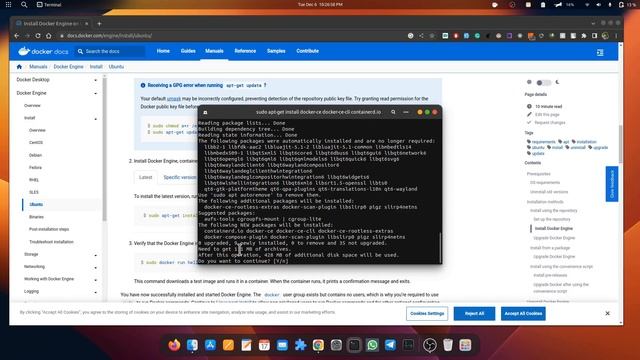This screenshot has width=640, height=360.
Task: Open the App Store icon in the dock
Action: tap(210, 345)
